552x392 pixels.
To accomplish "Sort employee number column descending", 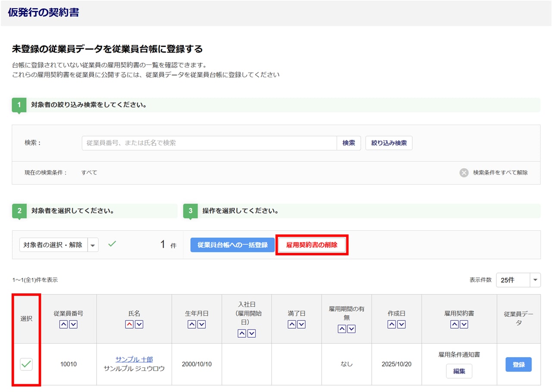I will pos(73,324).
